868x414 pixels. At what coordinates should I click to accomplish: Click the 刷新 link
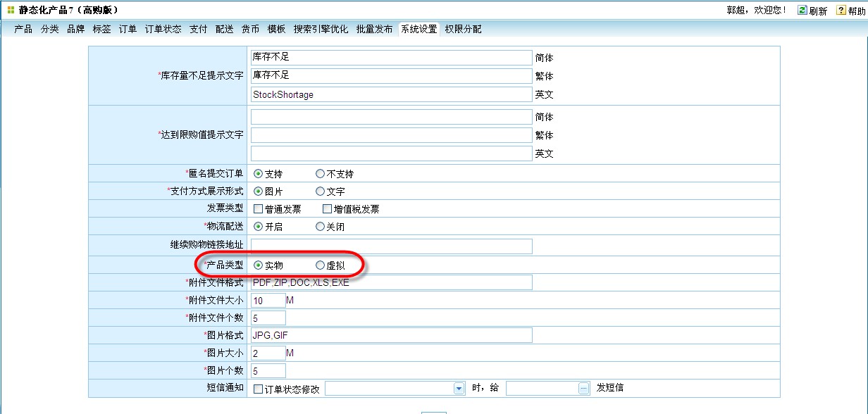point(818,11)
